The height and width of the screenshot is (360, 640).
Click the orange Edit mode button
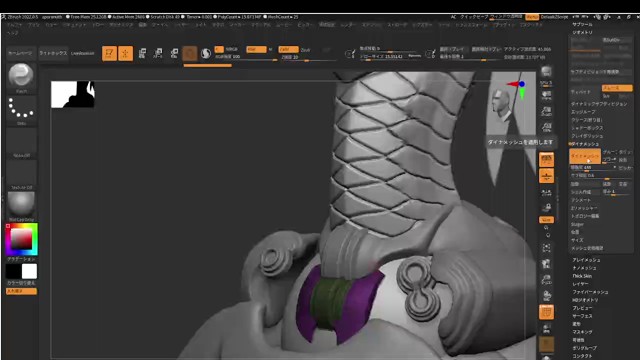pyautogui.click(x=109, y=53)
